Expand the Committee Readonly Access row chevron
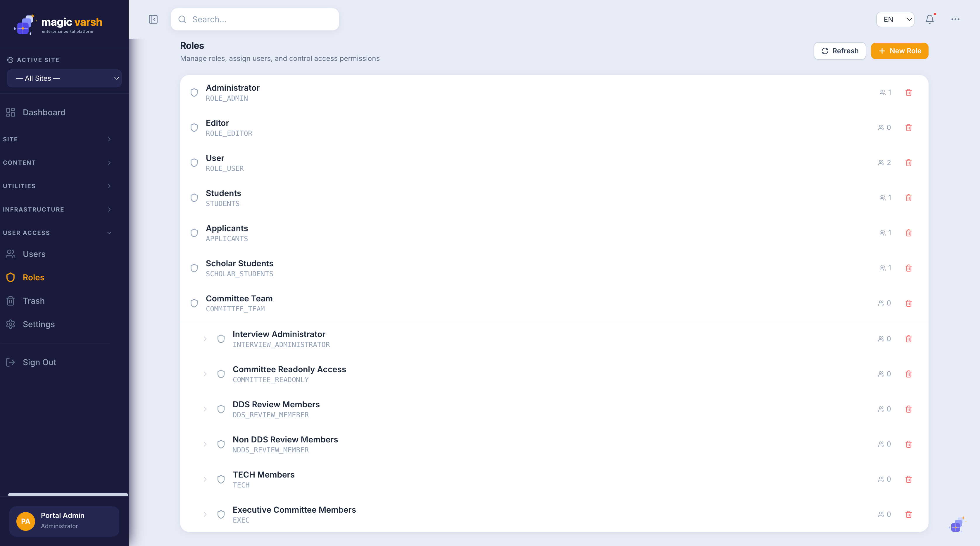The height and width of the screenshot is (546, 980). [205, 374]
